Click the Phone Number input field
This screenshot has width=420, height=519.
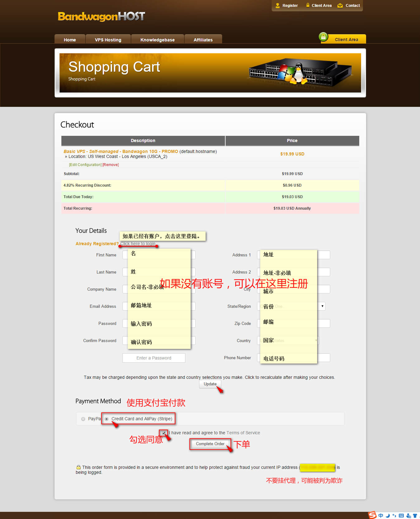[x=294, y=358]
